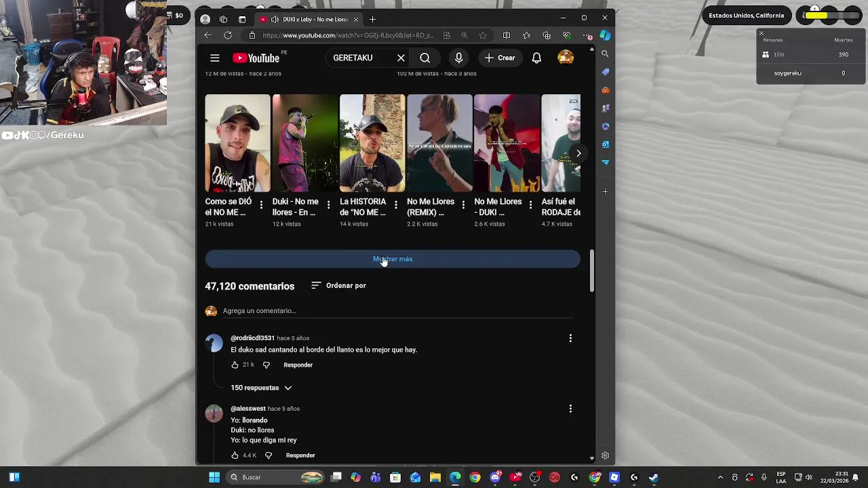
Task: Click Mostrar más button
Action: [x=393, y=259]
